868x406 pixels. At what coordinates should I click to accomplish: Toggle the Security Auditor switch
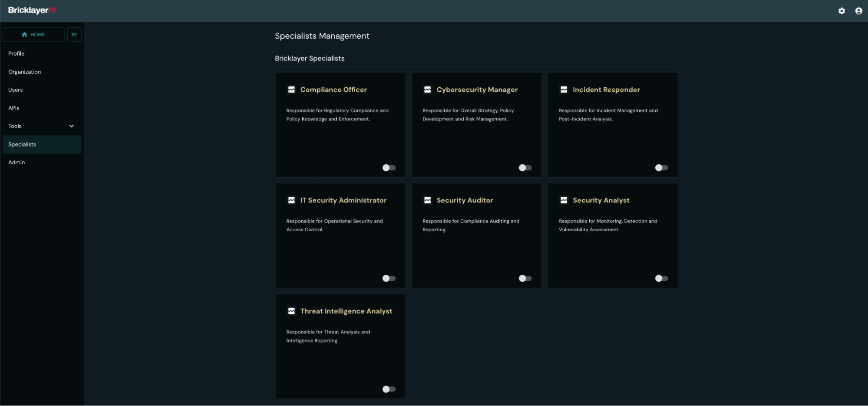tap(525, 278)
